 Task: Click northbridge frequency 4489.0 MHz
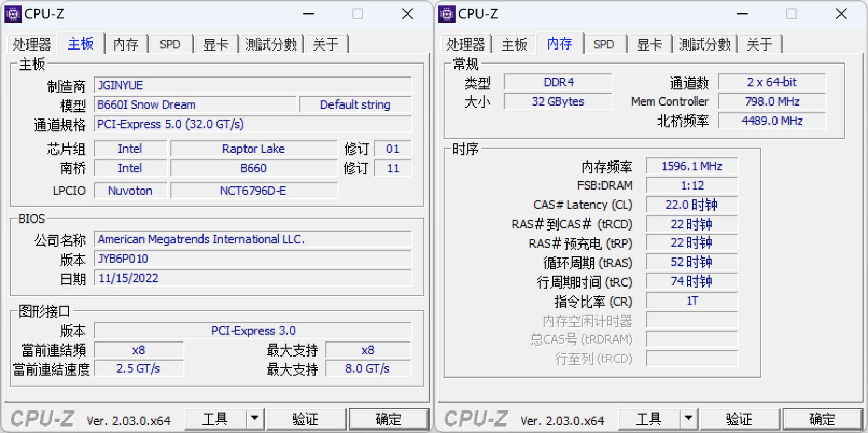point(772,121)
